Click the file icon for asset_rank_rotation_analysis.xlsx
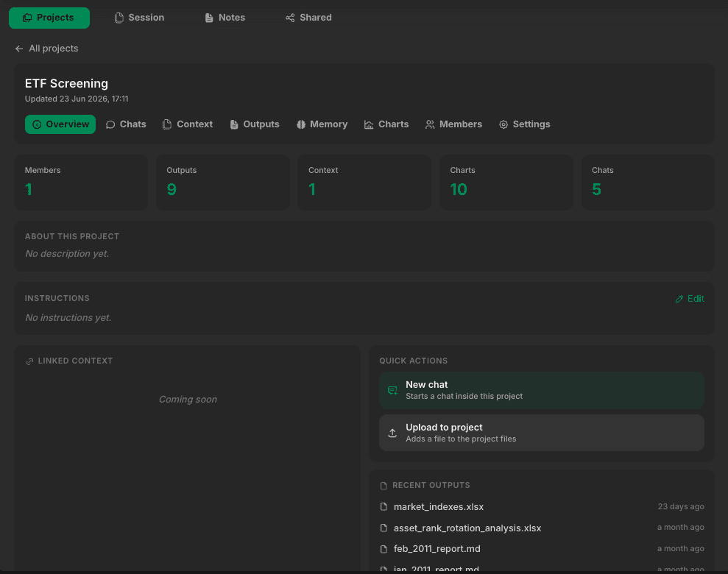This screenshot has width=728, height=574. tap(384, 528)
